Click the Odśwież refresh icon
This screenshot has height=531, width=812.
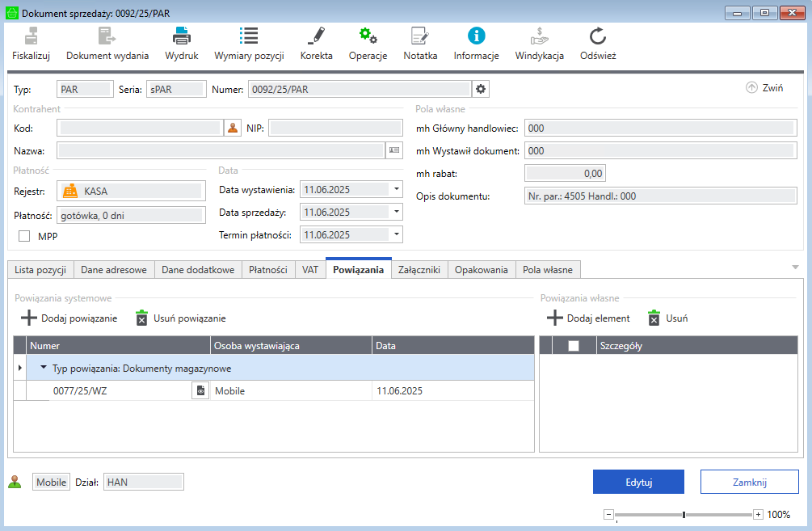(598, 36)
